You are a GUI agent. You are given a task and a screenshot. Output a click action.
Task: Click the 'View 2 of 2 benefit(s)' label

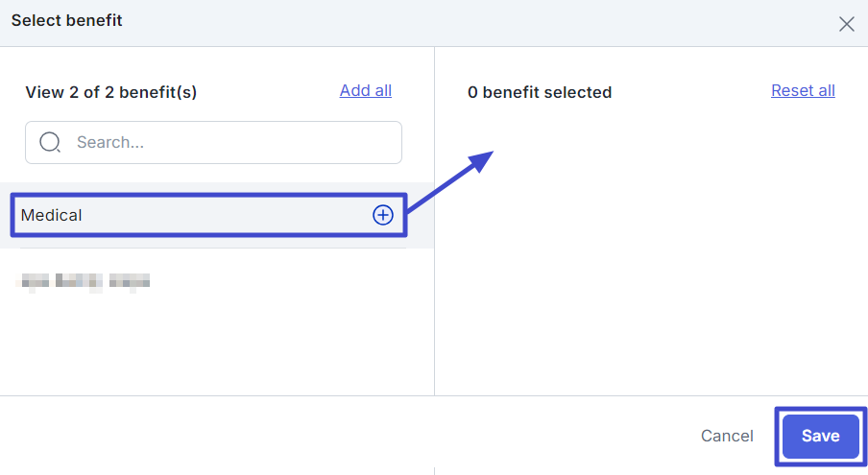coord(110,92)
